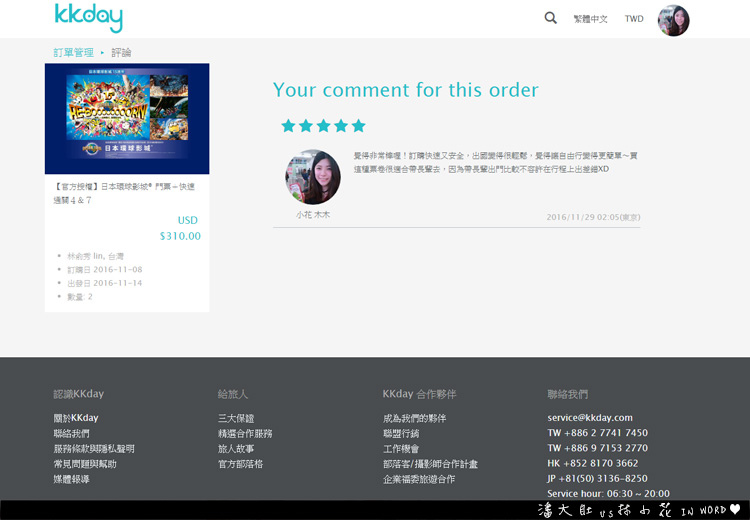
Task: Open the 日本環球影城 門票 product title
Action: click(x=124, y=193)
